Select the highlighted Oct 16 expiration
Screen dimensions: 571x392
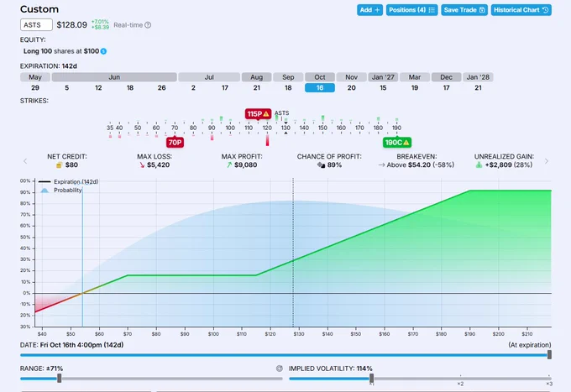(x=320, y=88)
